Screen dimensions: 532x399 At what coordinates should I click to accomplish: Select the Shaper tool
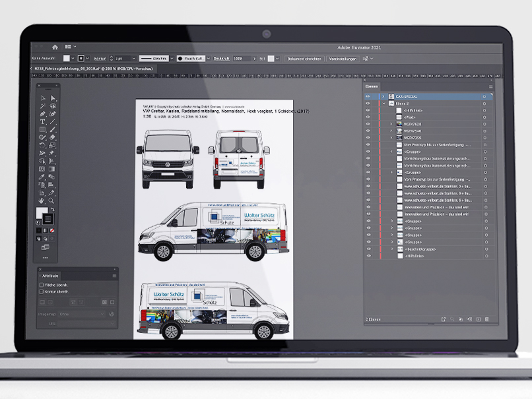click(43, 137)
